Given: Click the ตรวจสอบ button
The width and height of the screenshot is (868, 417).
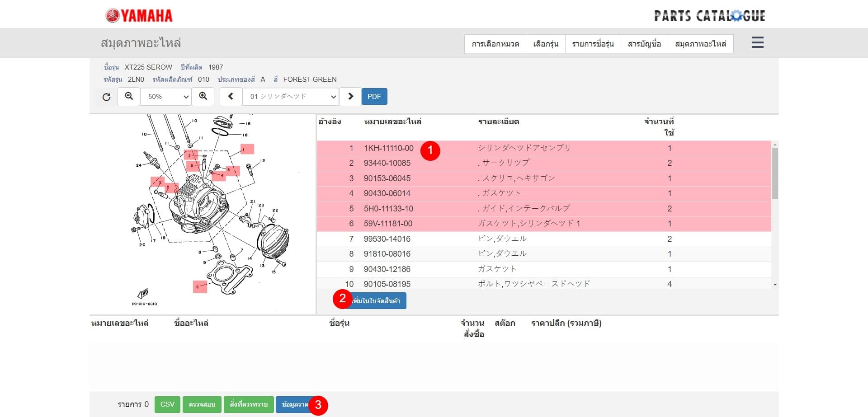Looking at the screenshot, I should click(x=202, y=404).
